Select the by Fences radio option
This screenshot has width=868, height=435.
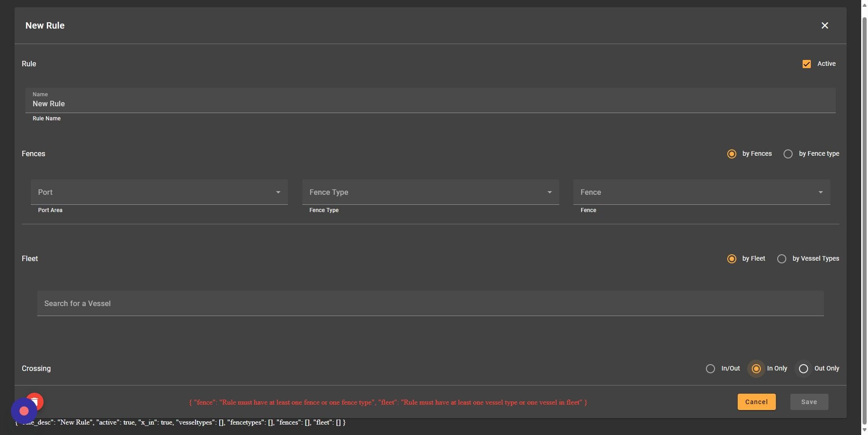tap(731, 154)
